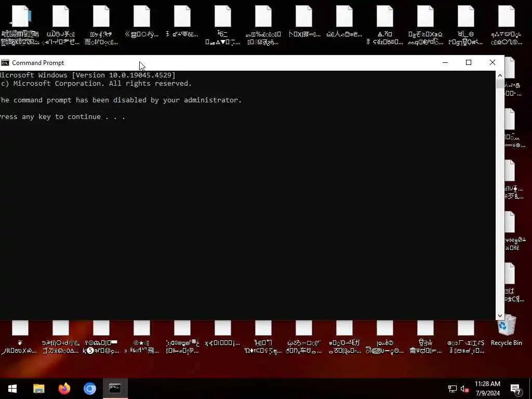Click the Command Prompt scrollbar up arrow
The image size is (532, 399).
(500, 75)
